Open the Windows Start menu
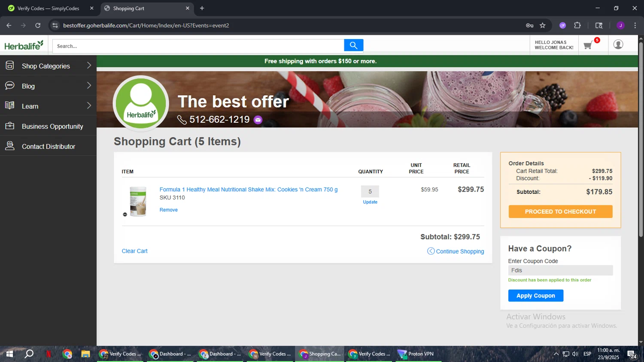644x362 pixels. [9, 354]
